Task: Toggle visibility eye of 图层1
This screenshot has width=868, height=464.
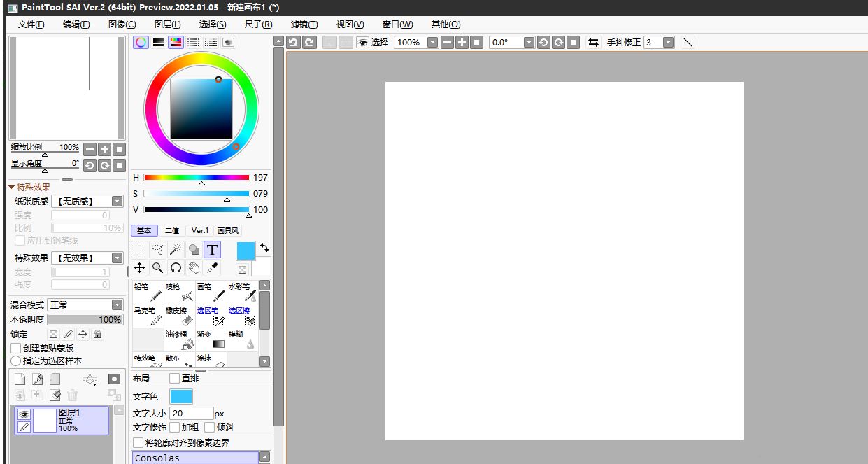Action: (x=24, y=414)
